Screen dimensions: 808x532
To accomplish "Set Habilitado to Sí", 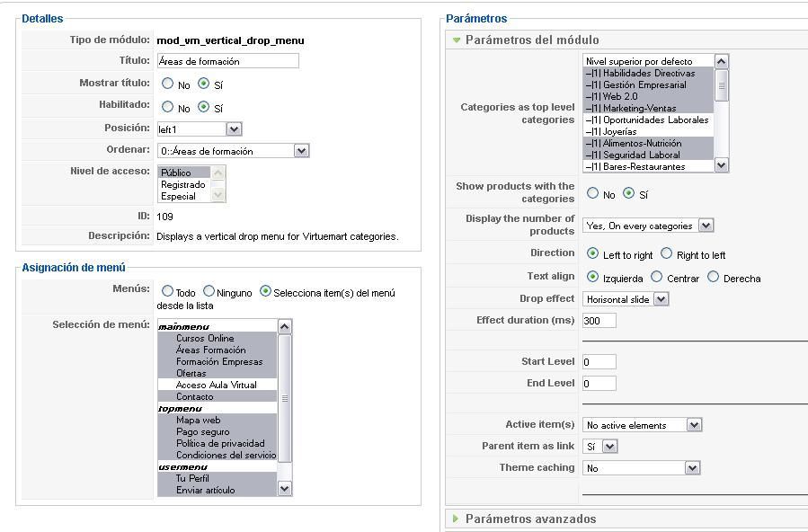I will (x=203, y=107).
